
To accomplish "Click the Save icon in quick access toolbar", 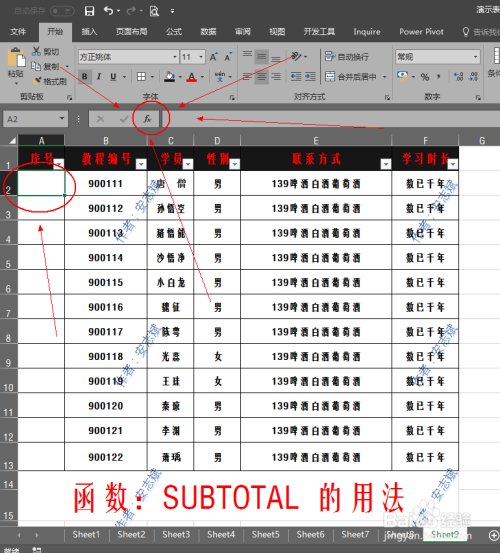I will [x=90, y=11].
